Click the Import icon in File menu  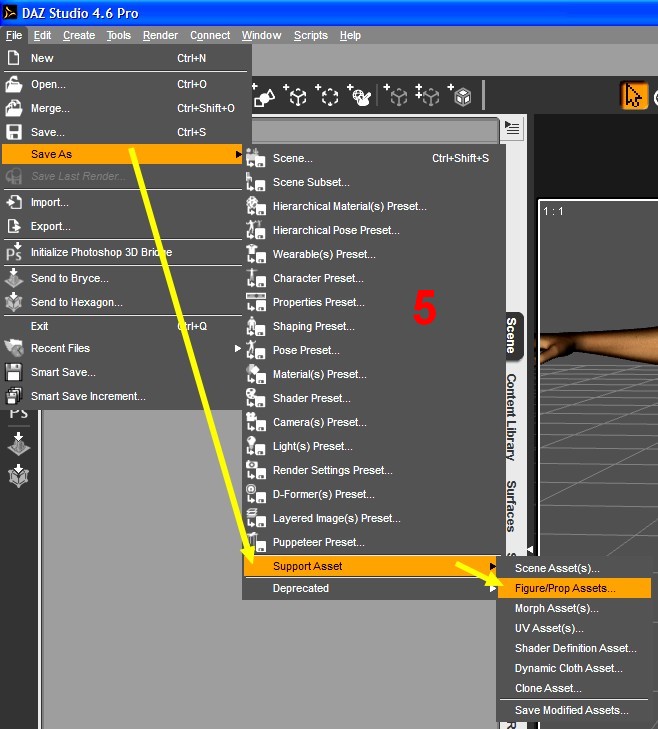click(13, 202)
